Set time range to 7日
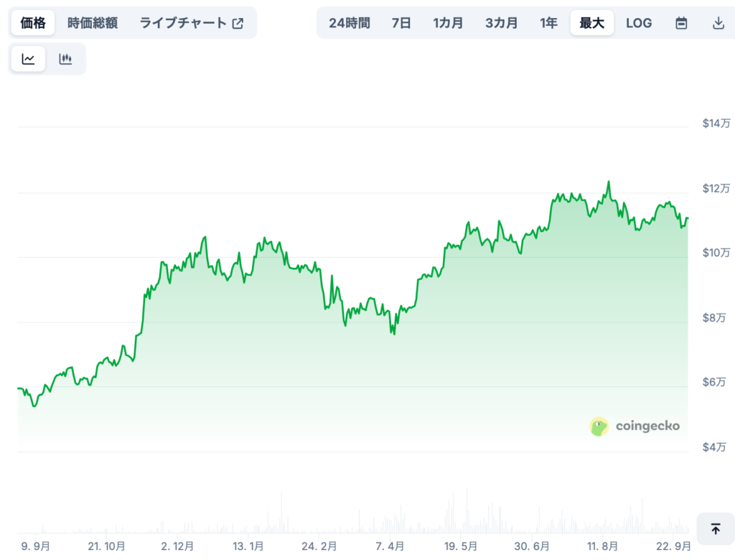 (x=401, y=23)
